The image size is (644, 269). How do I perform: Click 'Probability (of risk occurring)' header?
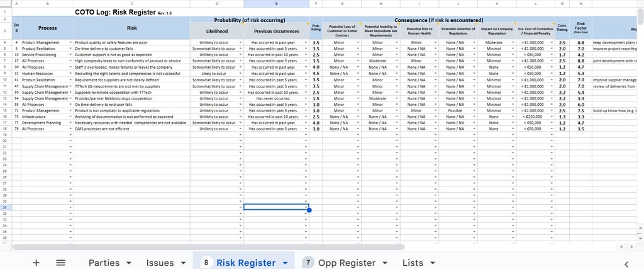tap(250, 20)
